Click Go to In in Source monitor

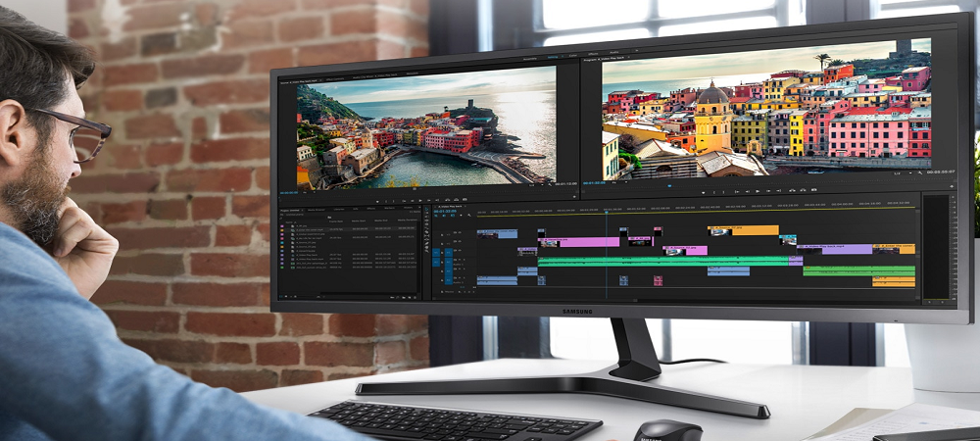click(404, 201)
